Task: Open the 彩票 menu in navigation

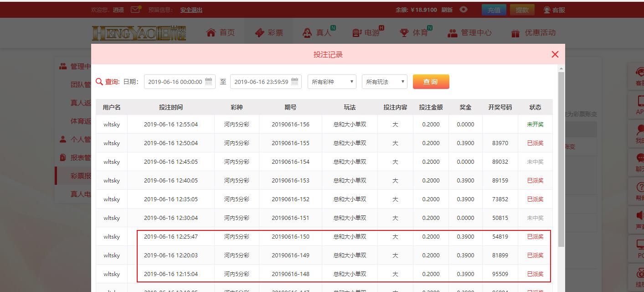Action: coord(269,33)
